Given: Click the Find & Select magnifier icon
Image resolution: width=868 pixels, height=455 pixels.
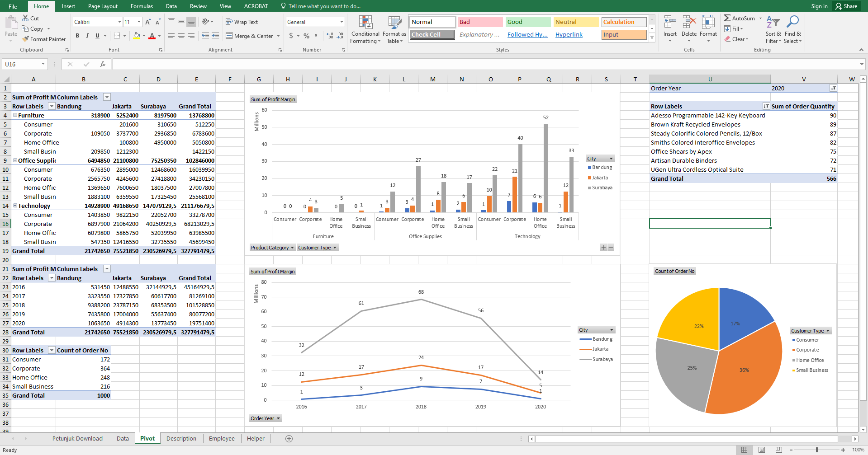Looking at the screenshot, I should pos(792,23).
